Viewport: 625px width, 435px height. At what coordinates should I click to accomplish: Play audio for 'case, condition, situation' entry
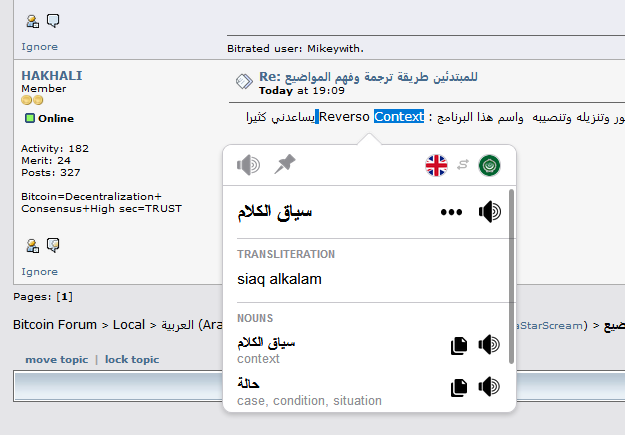[x=489, y=387]
